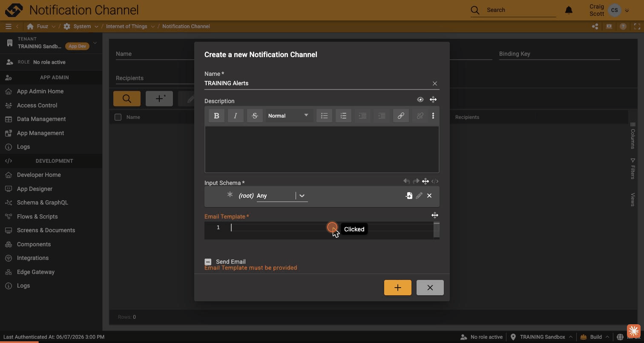Open the Views side panel tab
Viewport: 644px width, 343px height.
(633, 199)
